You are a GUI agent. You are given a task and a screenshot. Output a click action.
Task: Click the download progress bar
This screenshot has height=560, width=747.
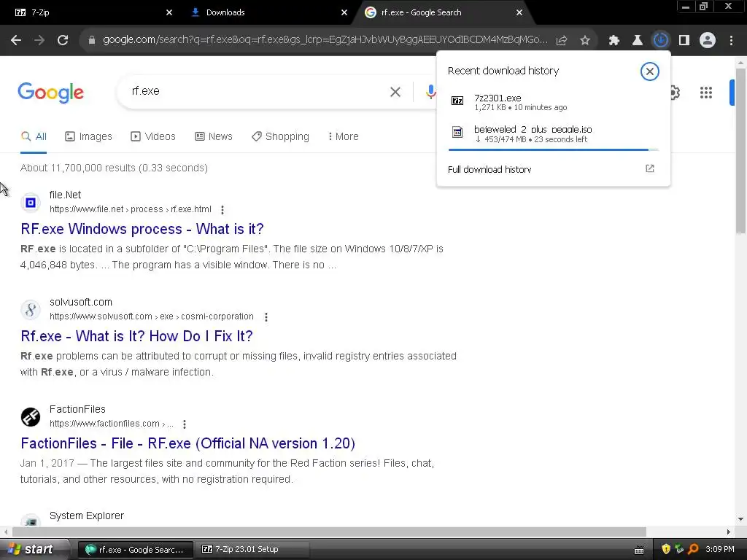[553, 149]
